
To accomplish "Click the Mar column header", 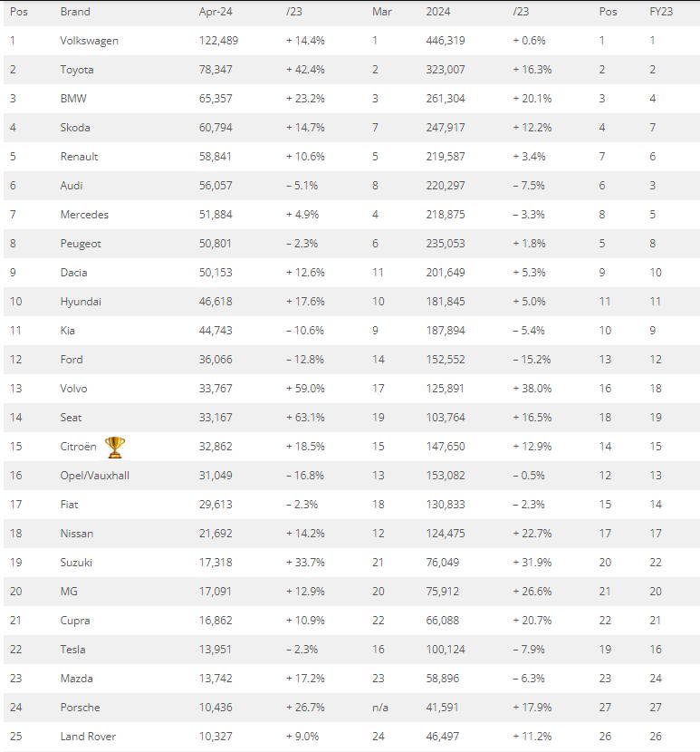I will click(x=381, y=12).
